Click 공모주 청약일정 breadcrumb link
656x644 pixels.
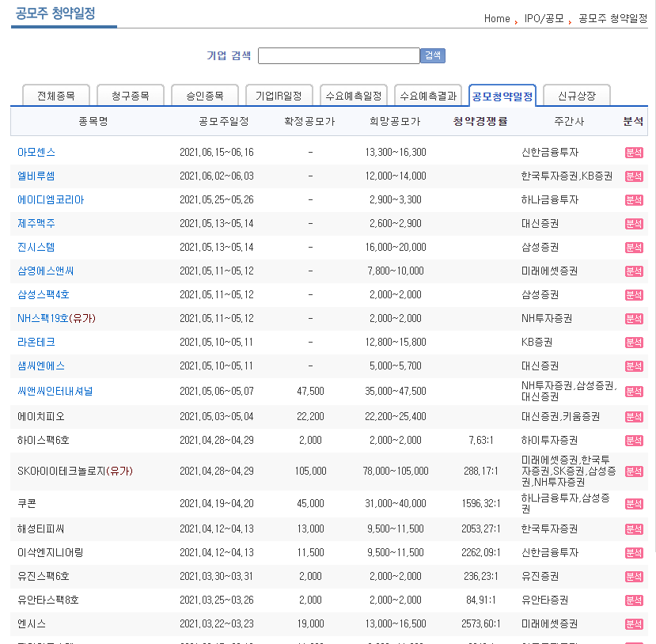click(613, 18)
